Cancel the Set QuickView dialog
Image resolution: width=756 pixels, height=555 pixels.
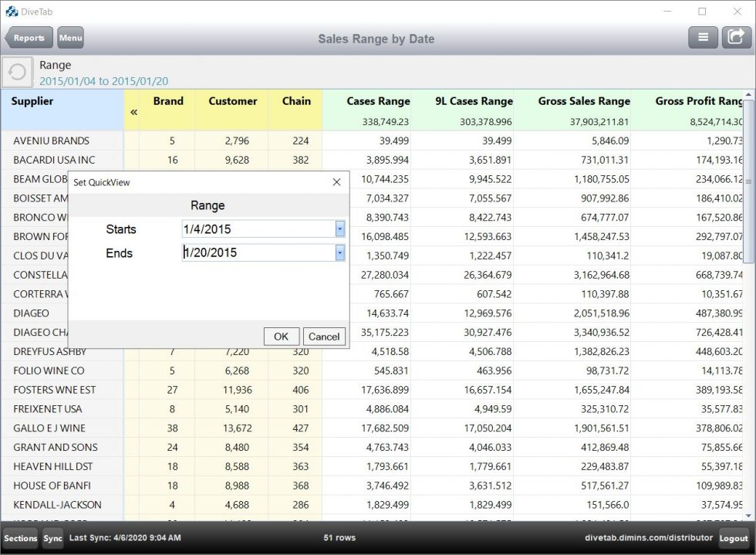pyautogui.click(x=324, y=337)
